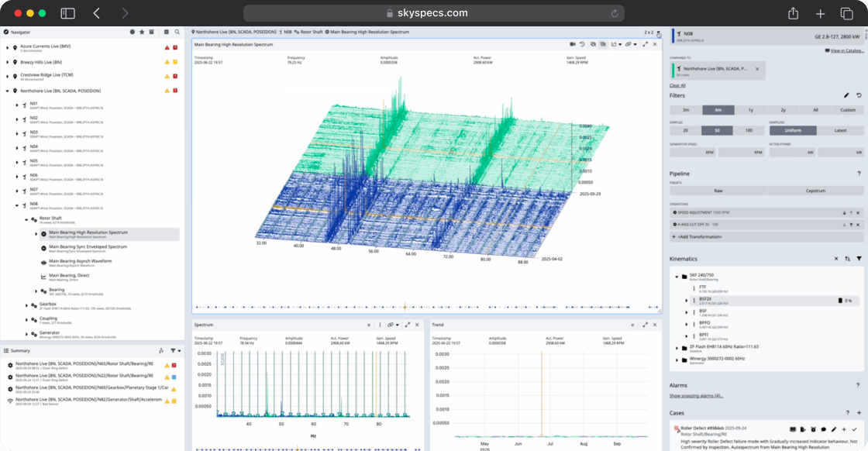Edit the Roller Defect case with pencil icon
This screenshot has width=868, height=451.
[x=834, y=429]
